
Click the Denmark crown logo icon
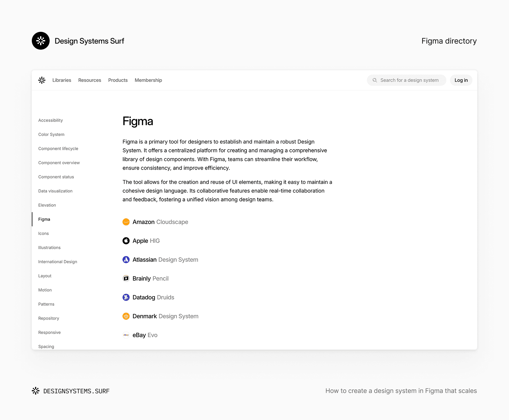click(126, 316)
